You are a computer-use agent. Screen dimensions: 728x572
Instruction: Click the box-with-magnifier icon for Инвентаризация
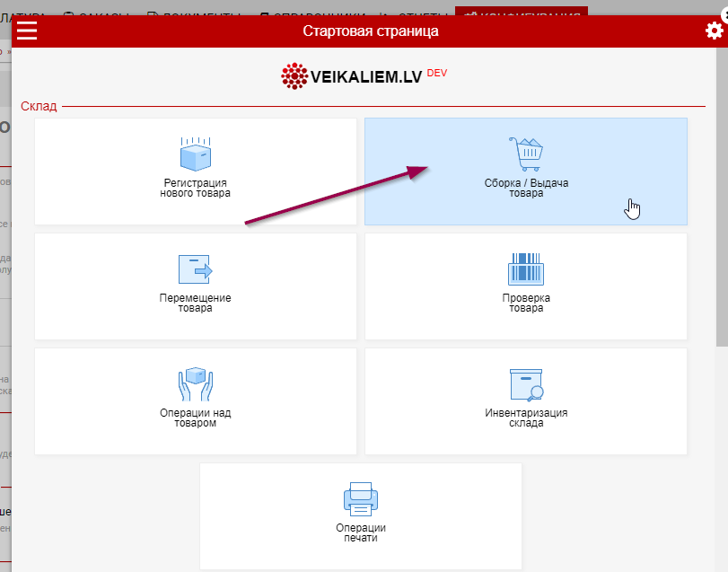point(525,384)
